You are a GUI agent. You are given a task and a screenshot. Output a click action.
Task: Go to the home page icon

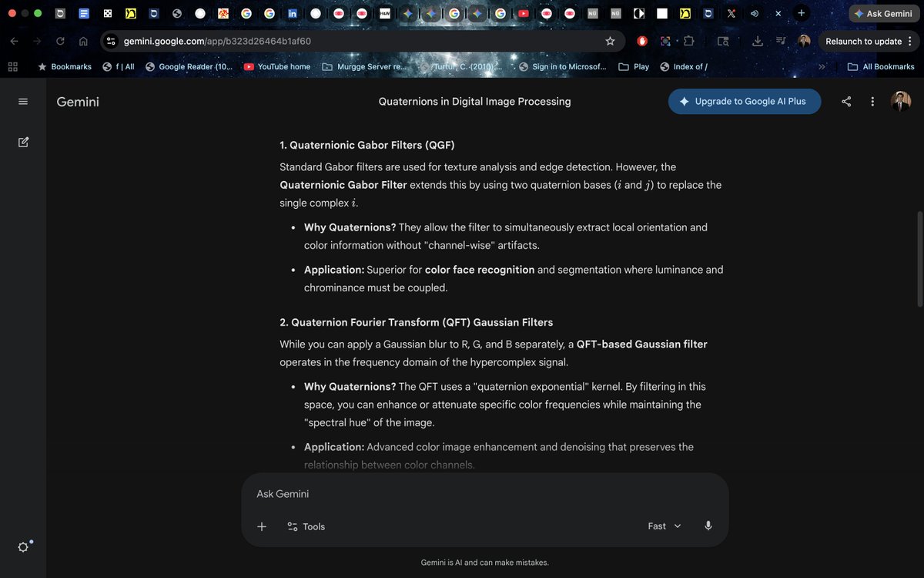click(83, 41)
